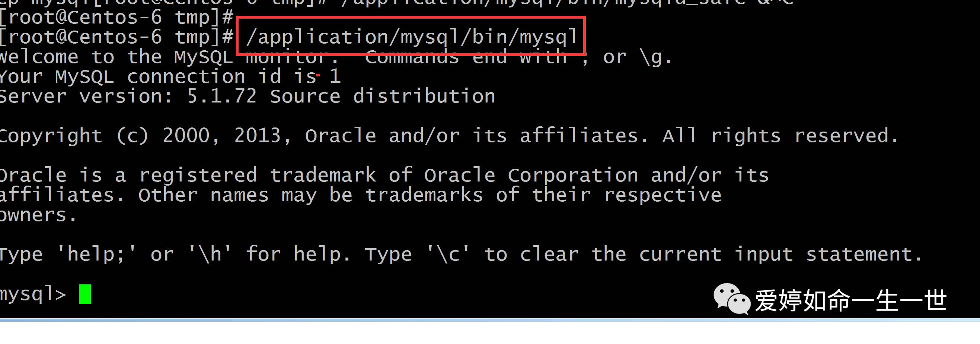Click the window border bar below the terminal
The height and width of the screenshot is (344, 980).
[x=490, y=320]
